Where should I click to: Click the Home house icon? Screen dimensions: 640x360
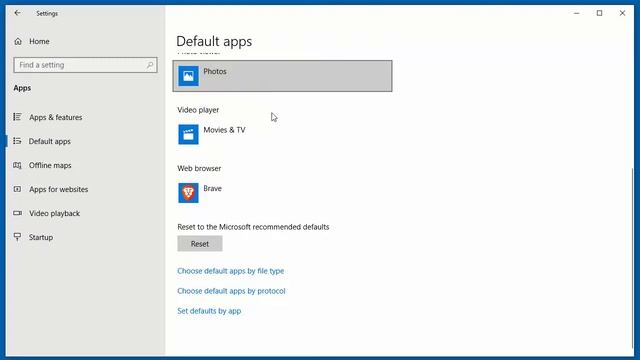point(18,41)
